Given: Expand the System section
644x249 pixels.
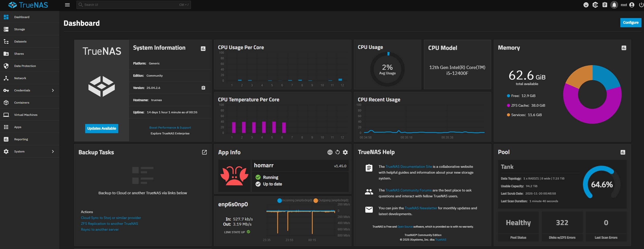Looking at the screenshot, I should click(x=19, y=151).
